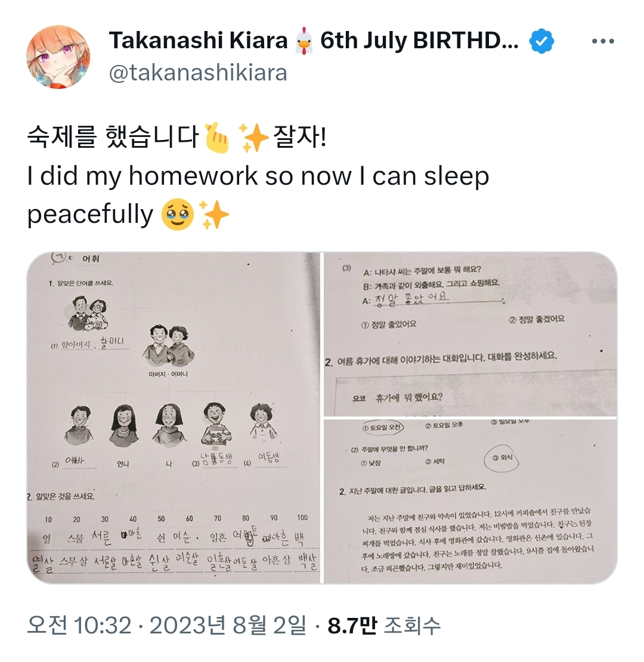
Task: Open the bottom-right reading passage photo
Action: click(470, 502)
